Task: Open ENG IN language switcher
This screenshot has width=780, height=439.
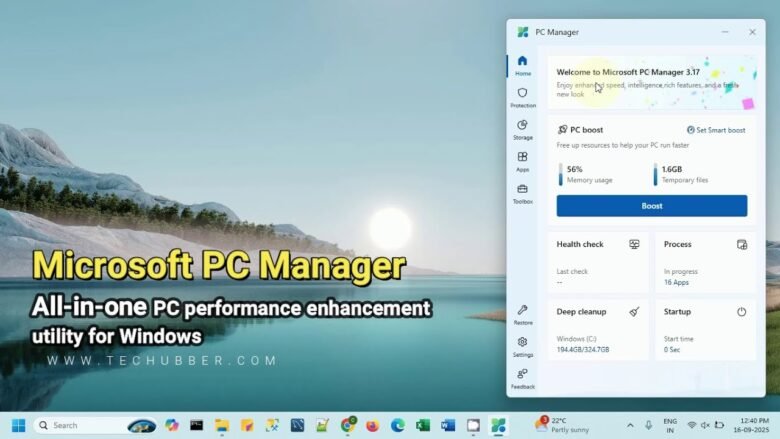Action: pyautogui.click(x=670, y=426)
